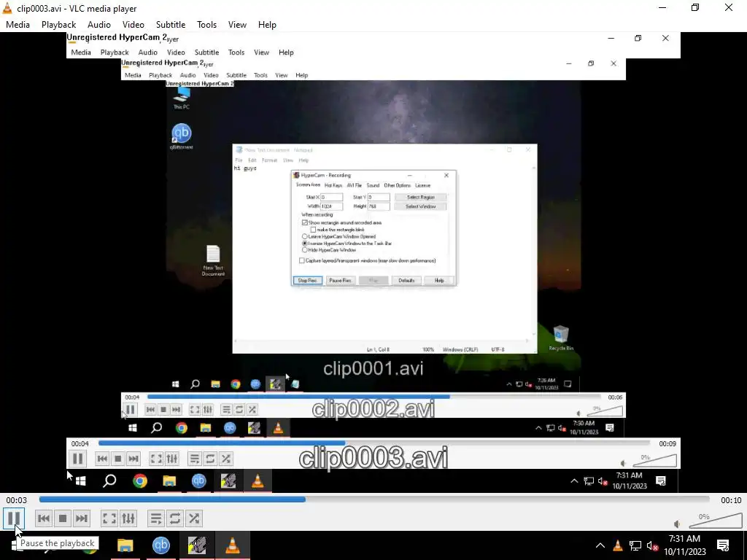747x560 pixels.
Task: Open the Media menu of main VLC window
Action: (18, 25)
